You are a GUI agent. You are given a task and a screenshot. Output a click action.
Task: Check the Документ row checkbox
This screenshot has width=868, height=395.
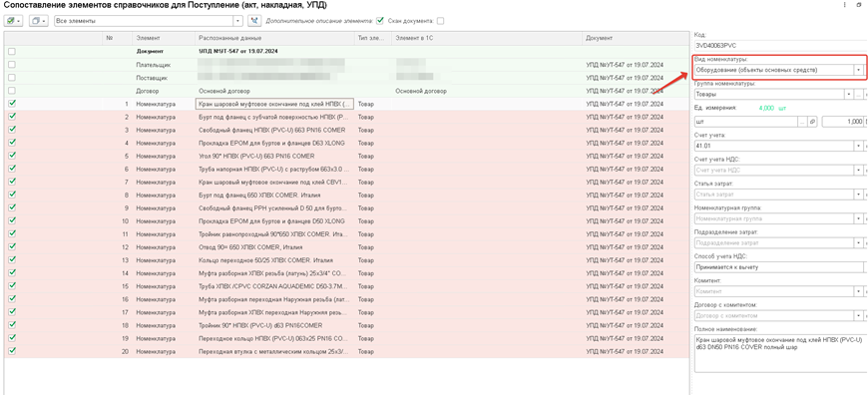tap(12, 52)
